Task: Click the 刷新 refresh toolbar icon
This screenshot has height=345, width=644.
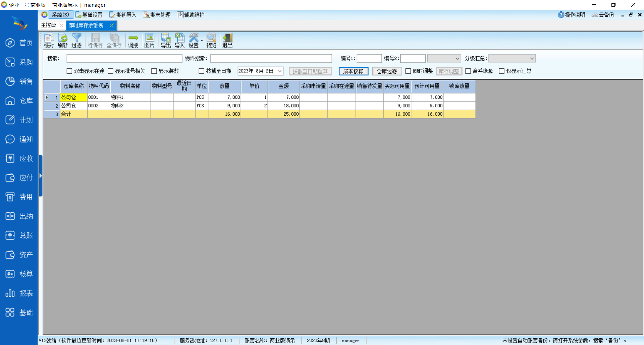Action: tap(63, 41)
